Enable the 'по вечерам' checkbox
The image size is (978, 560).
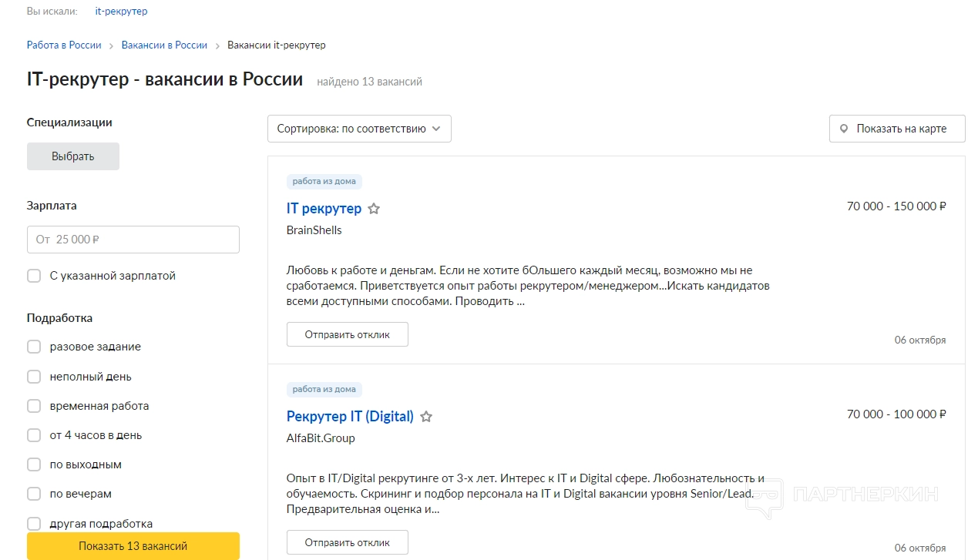tap(34, 494)
